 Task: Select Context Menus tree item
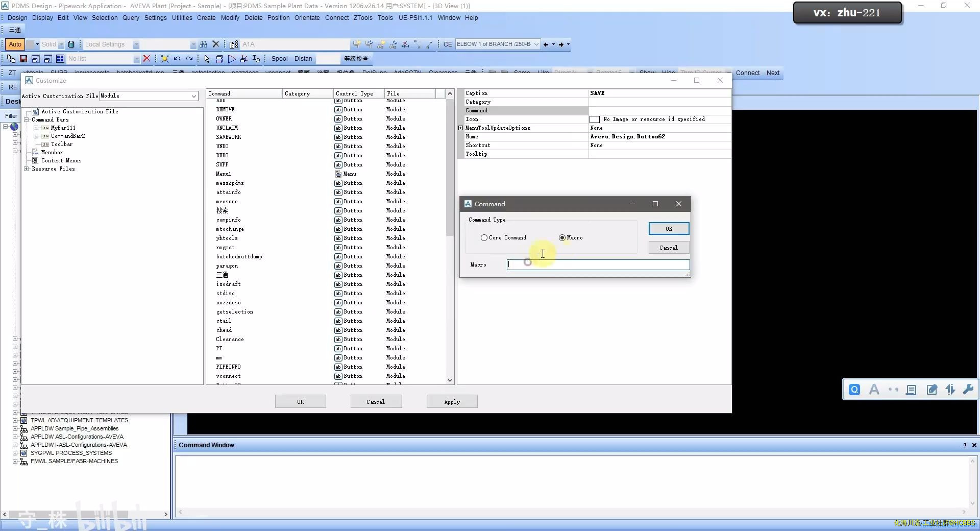[x=61, y=161]
